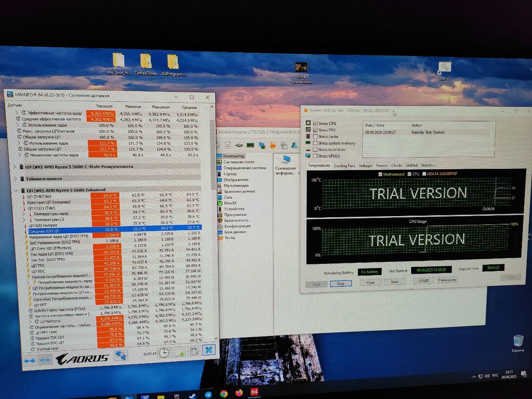Image resolution: width=532 pixels, height=399 pixels.
Task: Switch to the Unified tab
Action: [x=411, y=165]
